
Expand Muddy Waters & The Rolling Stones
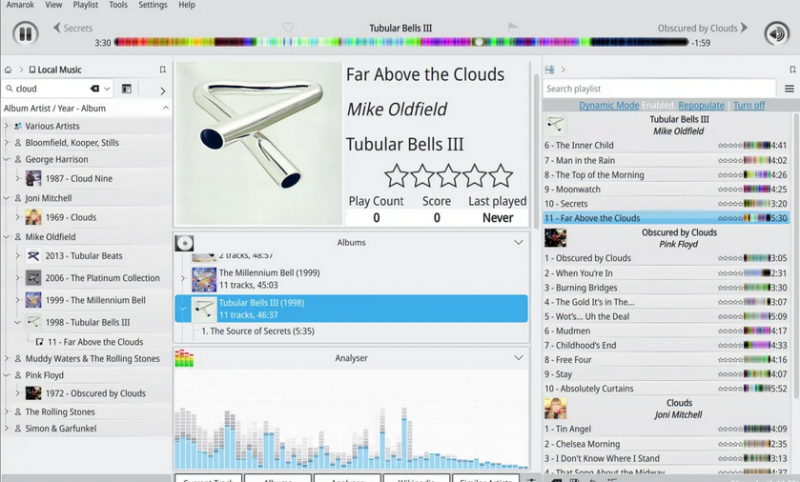tap(7, 359)
